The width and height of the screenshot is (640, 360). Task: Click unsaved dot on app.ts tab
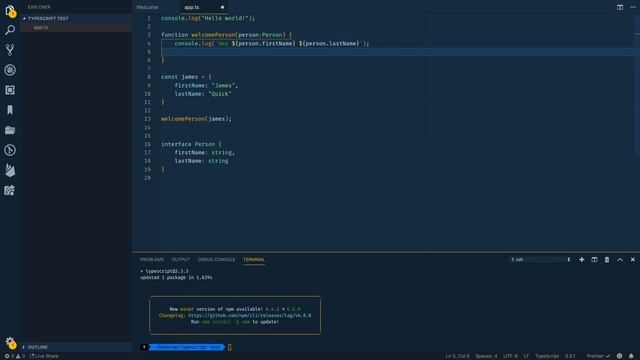click(x=222, y=7)
